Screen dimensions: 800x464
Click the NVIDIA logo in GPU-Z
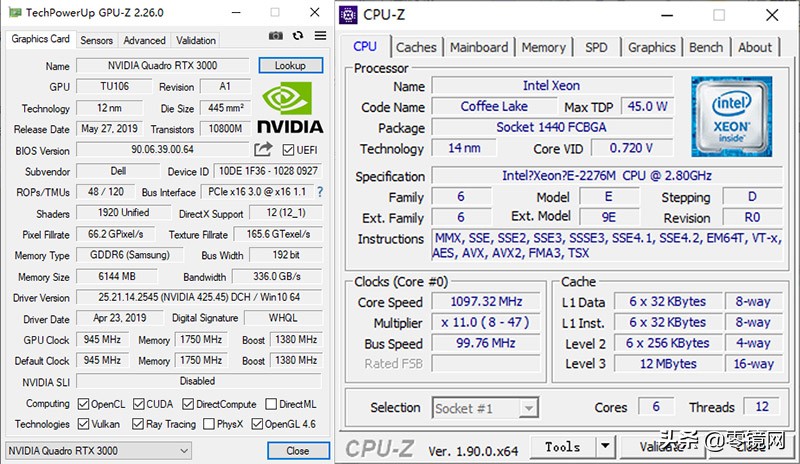click(x=290, y=108)
